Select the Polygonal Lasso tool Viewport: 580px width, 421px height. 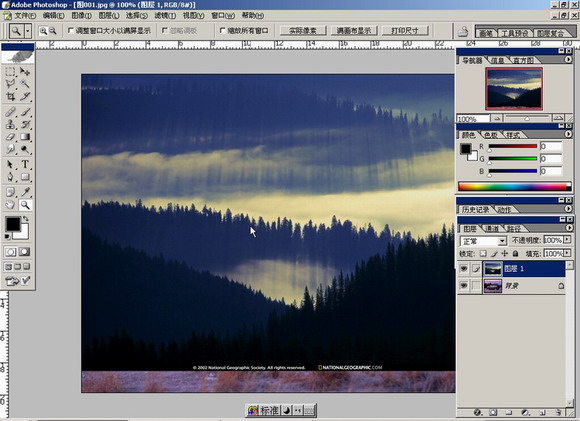[10, 84]
